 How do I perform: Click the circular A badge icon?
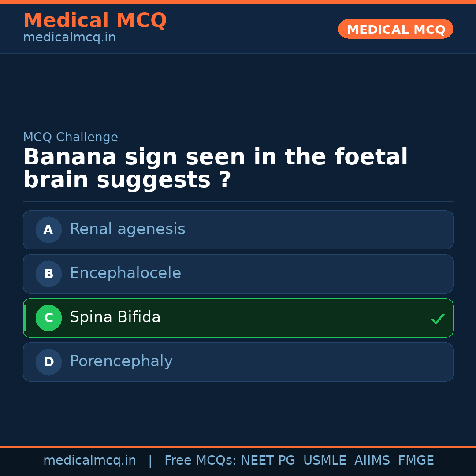(x=48, y=230)
